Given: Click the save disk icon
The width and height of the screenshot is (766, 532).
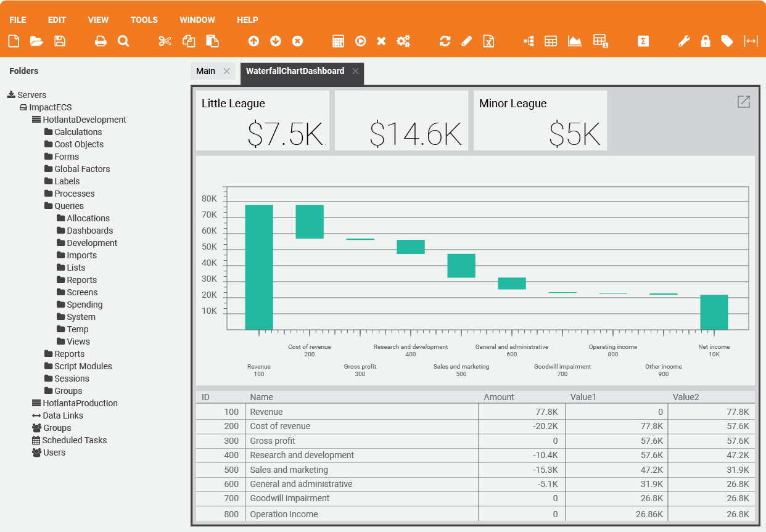Looking at the screenshot, I should point(60,41).
